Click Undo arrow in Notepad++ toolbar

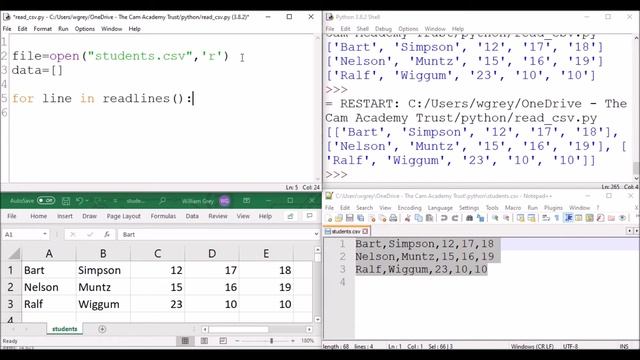coord(444,218)
